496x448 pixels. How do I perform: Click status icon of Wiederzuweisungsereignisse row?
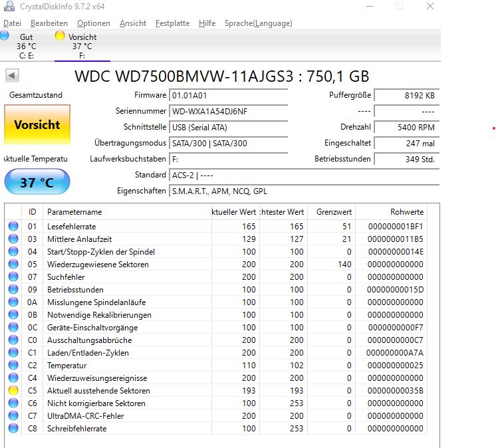click(x=13, y=378)
